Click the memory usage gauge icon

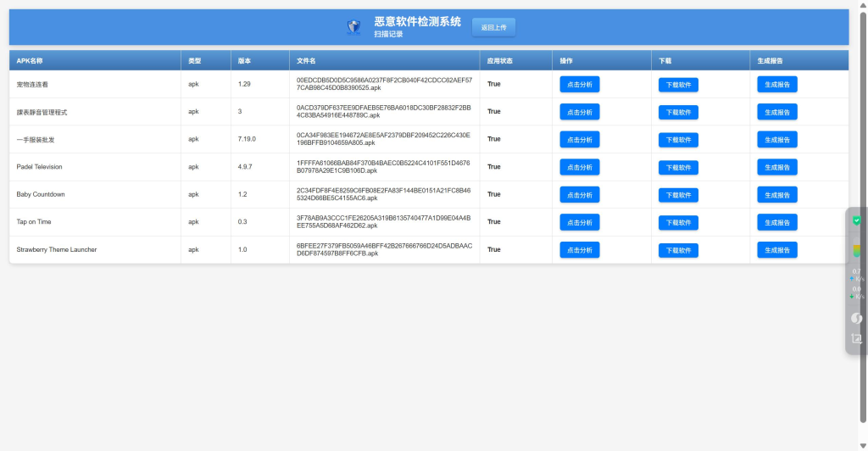point(856,250)
